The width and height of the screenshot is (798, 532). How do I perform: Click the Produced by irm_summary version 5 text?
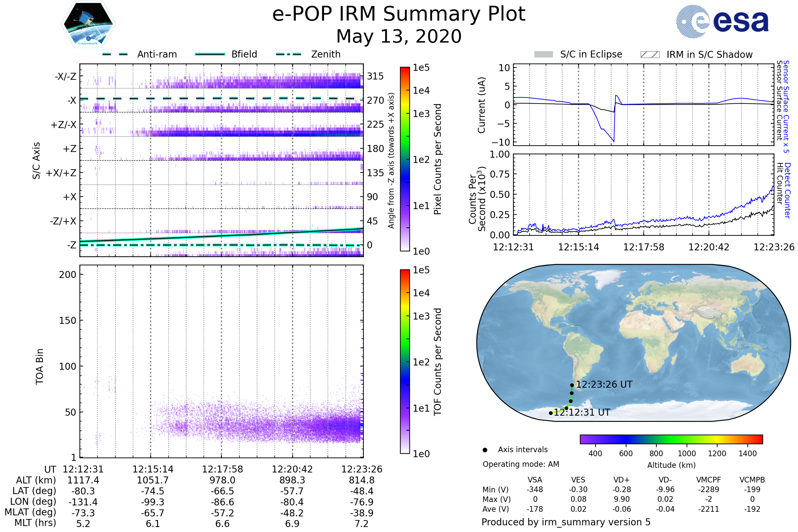click(566, 522)
